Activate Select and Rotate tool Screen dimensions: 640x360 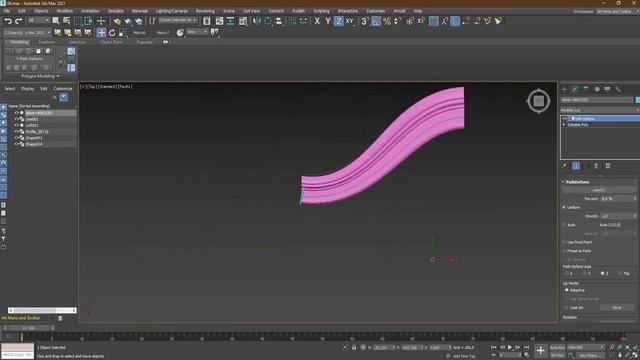112,32
